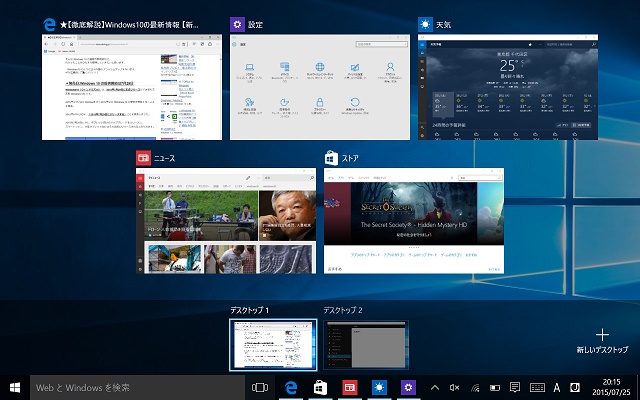The image size is (640, 400).
Task: Click the muted volume tray icon
Action: click(x=454, y=388)
